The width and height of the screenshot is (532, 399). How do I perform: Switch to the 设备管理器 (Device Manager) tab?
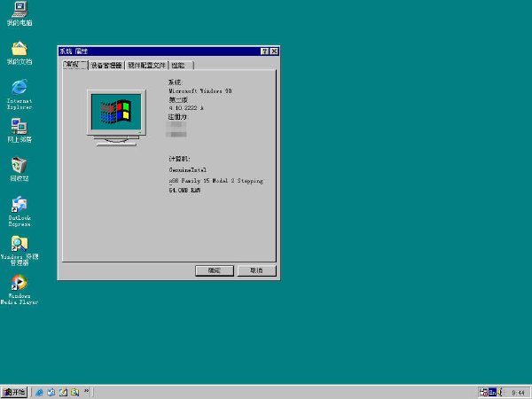click(106, 65)
